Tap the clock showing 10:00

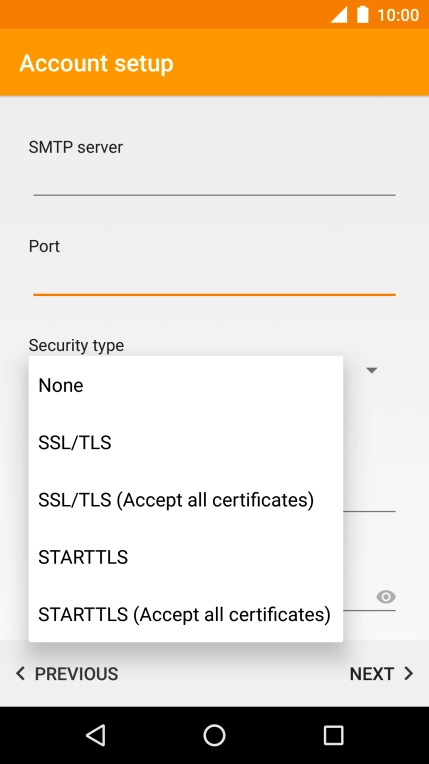[x=398, y=15]
